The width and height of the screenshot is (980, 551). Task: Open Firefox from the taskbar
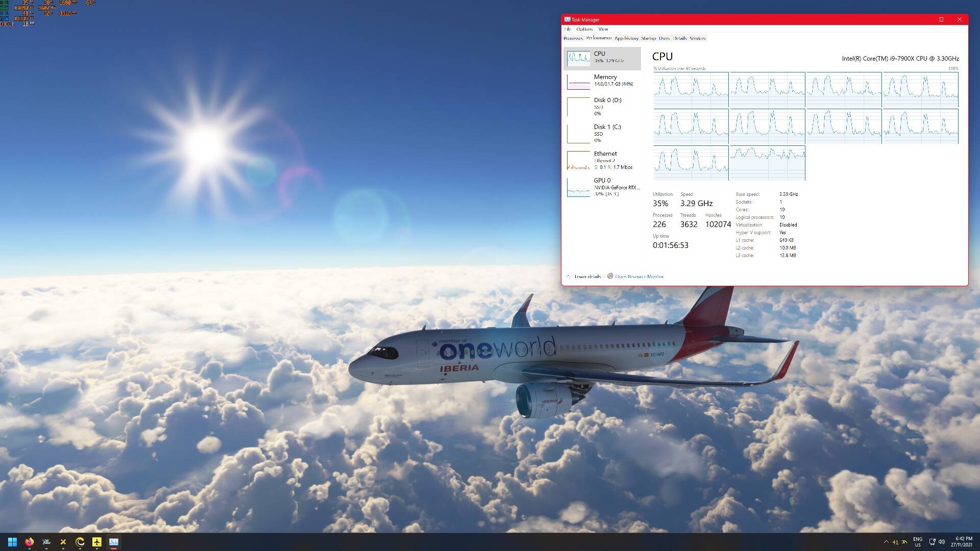tap(29, 542)
